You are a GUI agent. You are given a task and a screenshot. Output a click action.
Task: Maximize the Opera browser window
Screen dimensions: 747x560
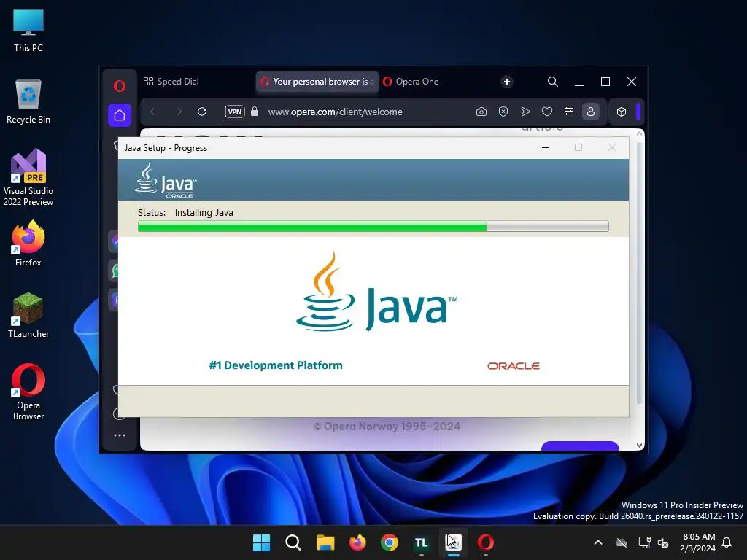click(x=605, y=82)
